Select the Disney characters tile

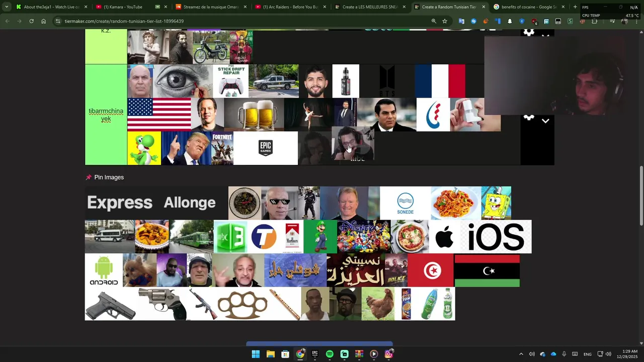[x=364, y=237]
